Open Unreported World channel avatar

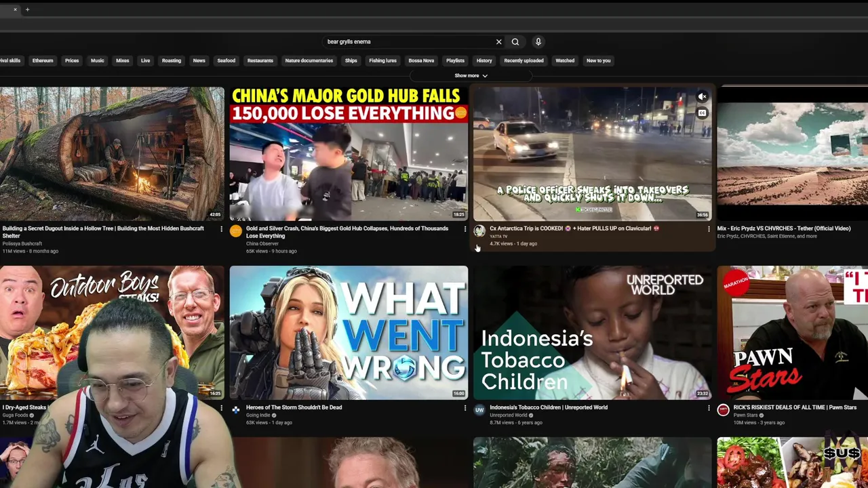pos(479,410)
